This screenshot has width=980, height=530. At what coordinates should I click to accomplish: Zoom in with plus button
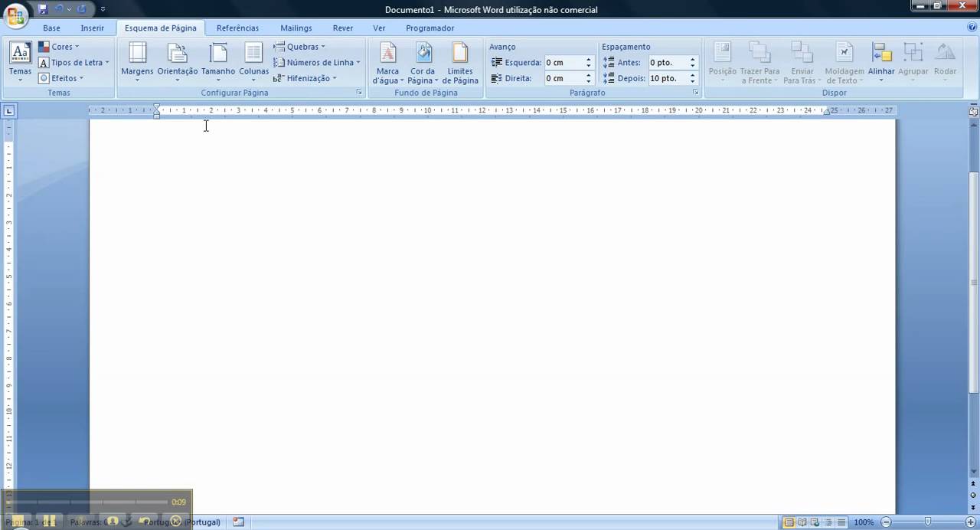click(x=971, y=522)
